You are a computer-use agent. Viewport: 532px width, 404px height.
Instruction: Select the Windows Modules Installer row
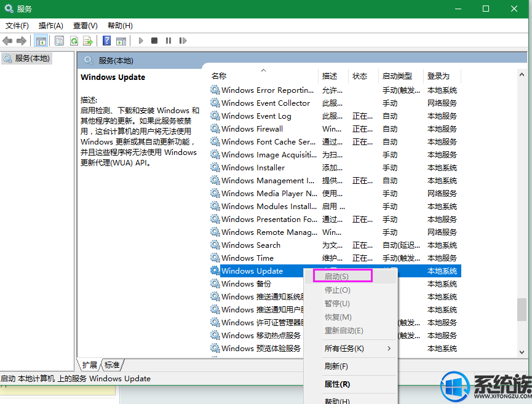pos(335,206)
